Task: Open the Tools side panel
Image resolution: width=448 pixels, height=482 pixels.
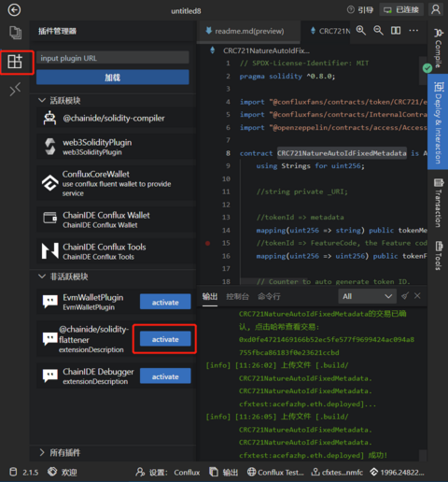Action: click(x=438, y=256)
